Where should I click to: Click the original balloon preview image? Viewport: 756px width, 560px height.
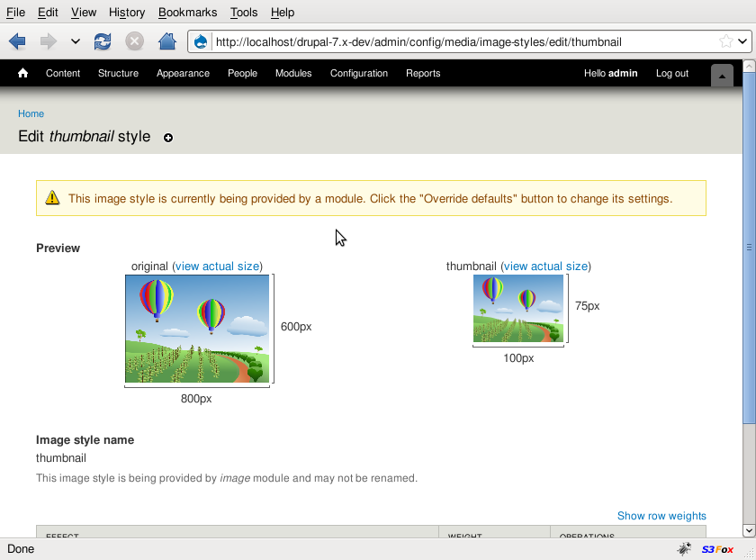[197, 329]
